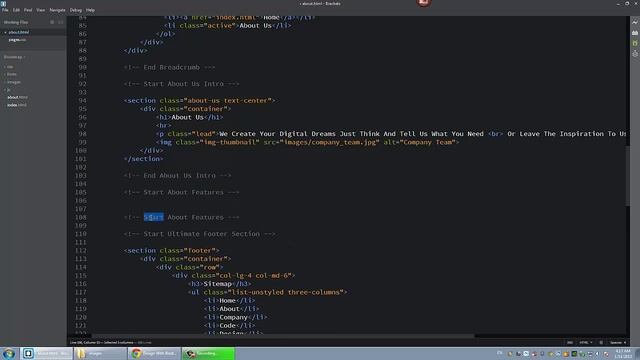Click the "Company" list item text
This screenshot has width=640, height=360.
(x=233, y=317)
